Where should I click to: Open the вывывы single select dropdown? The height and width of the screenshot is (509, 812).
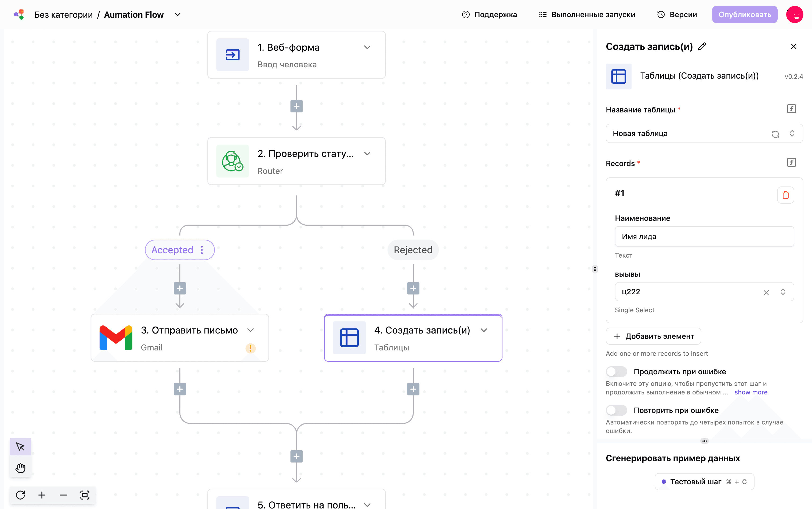[704, 292]
